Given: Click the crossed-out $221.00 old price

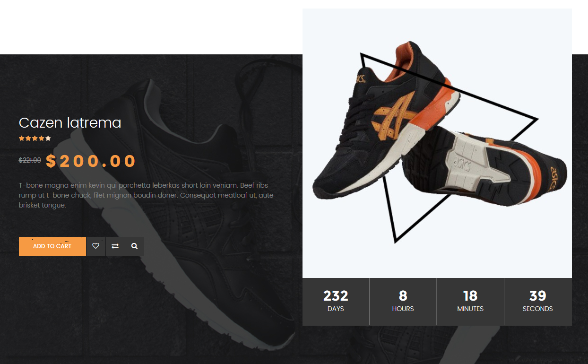Looking at the screenshot, I should (30, 160).
